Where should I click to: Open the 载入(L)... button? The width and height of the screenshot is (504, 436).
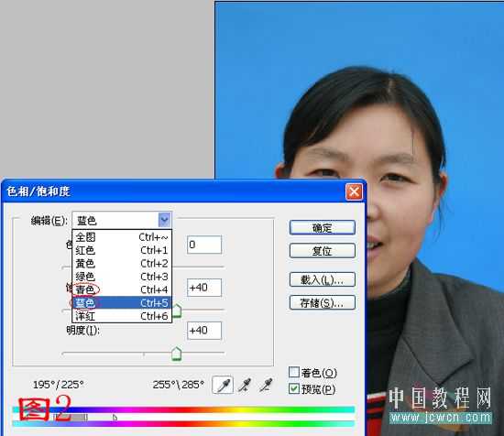[323, 280]
